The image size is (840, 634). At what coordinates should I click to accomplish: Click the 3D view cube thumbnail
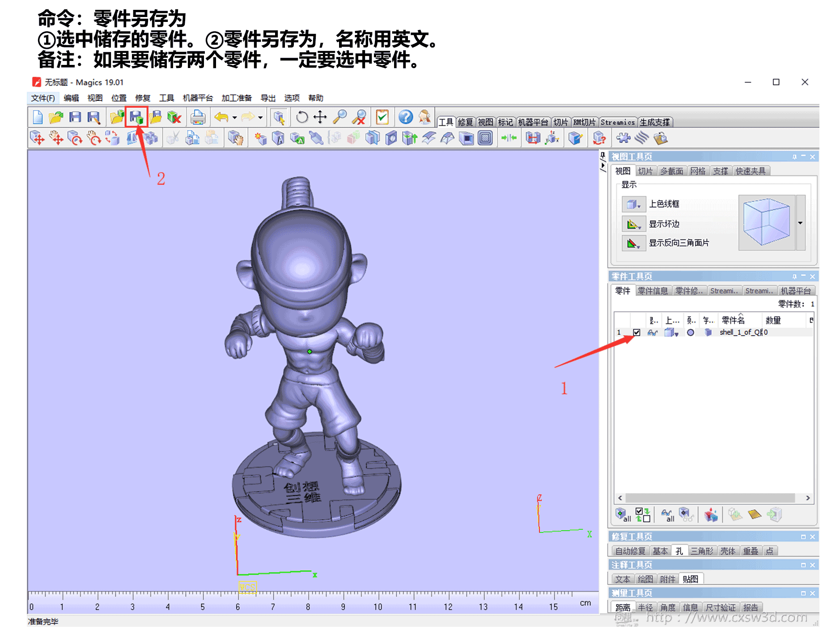click(x=767, y=222)
